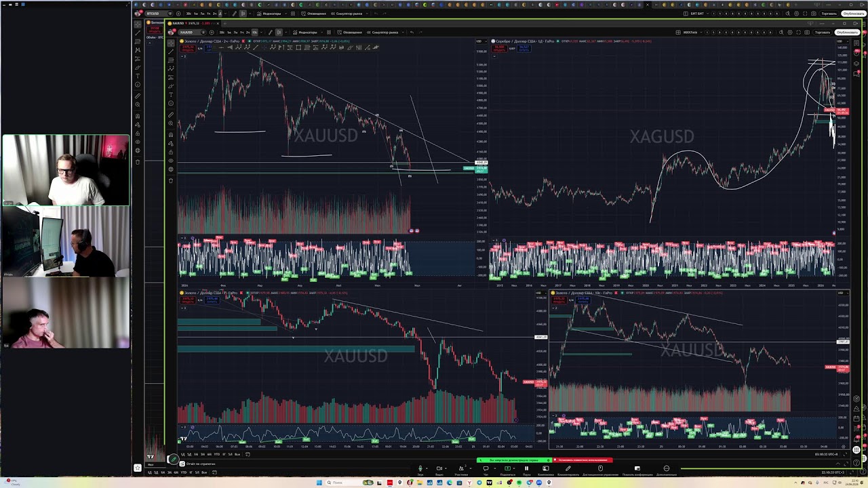Toggle magnet mode in back BTCUSD window
Screen dimensions: 868x488
click(x=138, y=116)
